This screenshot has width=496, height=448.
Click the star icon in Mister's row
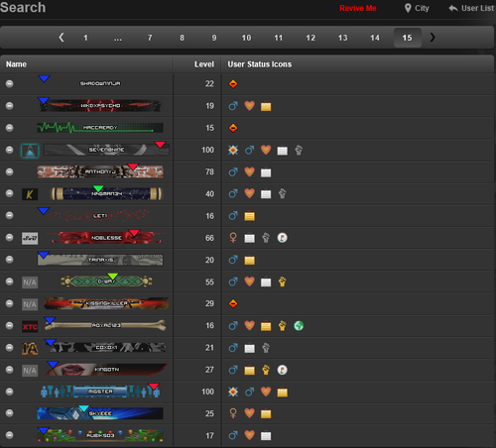(x=233, y=392)
